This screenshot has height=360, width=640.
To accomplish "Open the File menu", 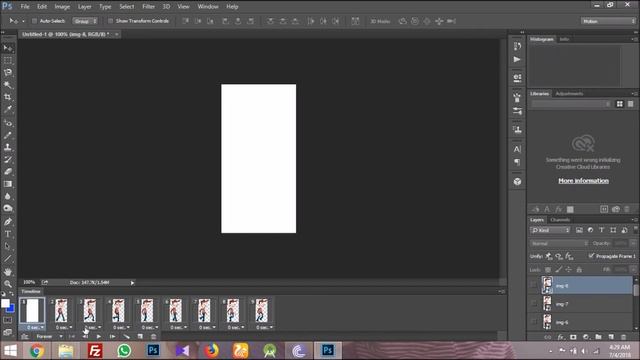I will coord(25,7).
